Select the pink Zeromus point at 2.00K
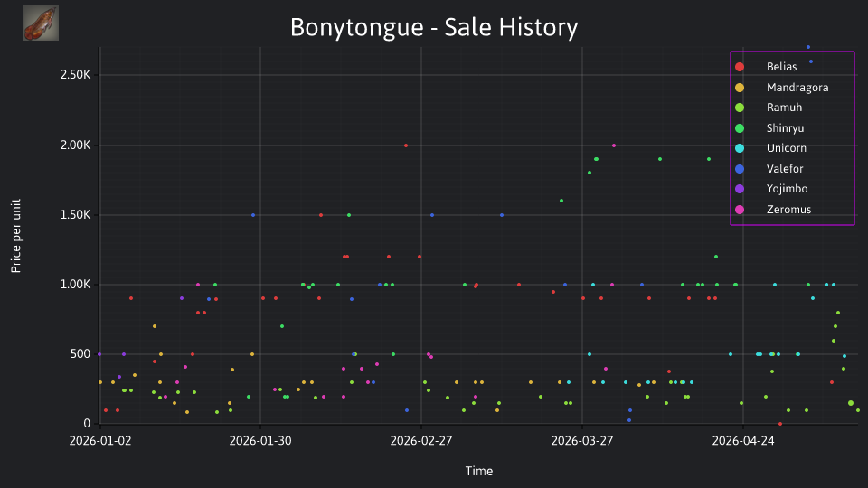This screenshot has width=868, height=488. [614, 145]
